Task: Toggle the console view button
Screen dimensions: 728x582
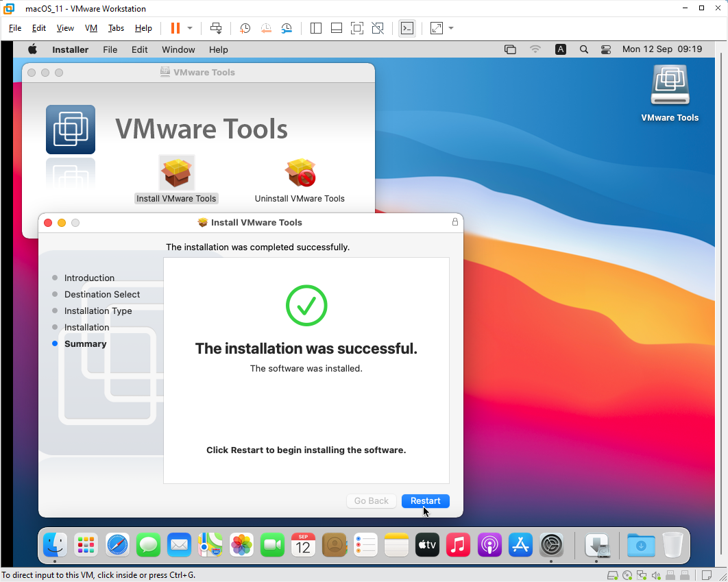Action: pos(407,28)
